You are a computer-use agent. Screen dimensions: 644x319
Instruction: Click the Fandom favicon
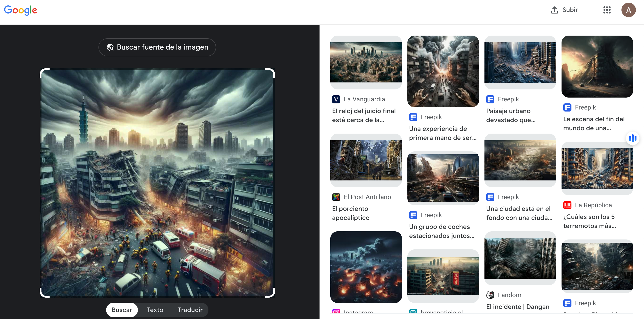coord(490,295)
